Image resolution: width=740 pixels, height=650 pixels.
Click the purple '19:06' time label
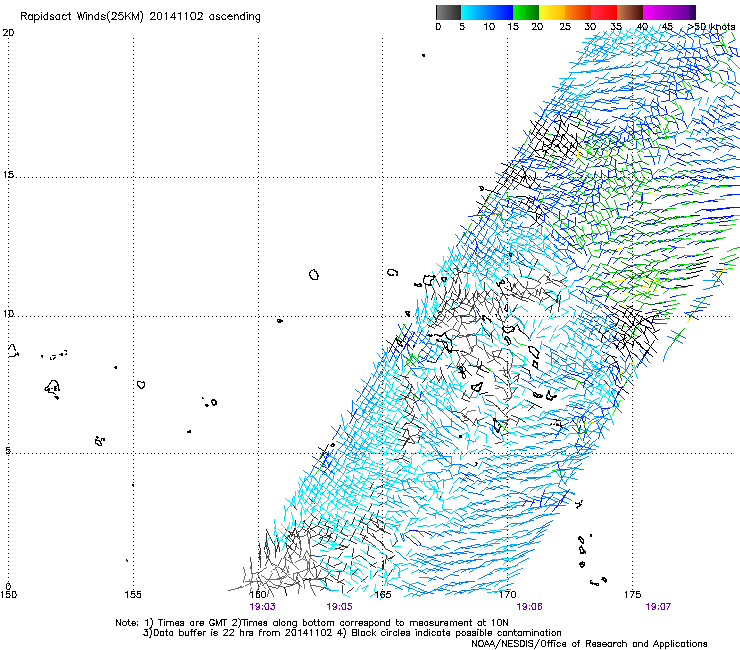tap(530, 607)
